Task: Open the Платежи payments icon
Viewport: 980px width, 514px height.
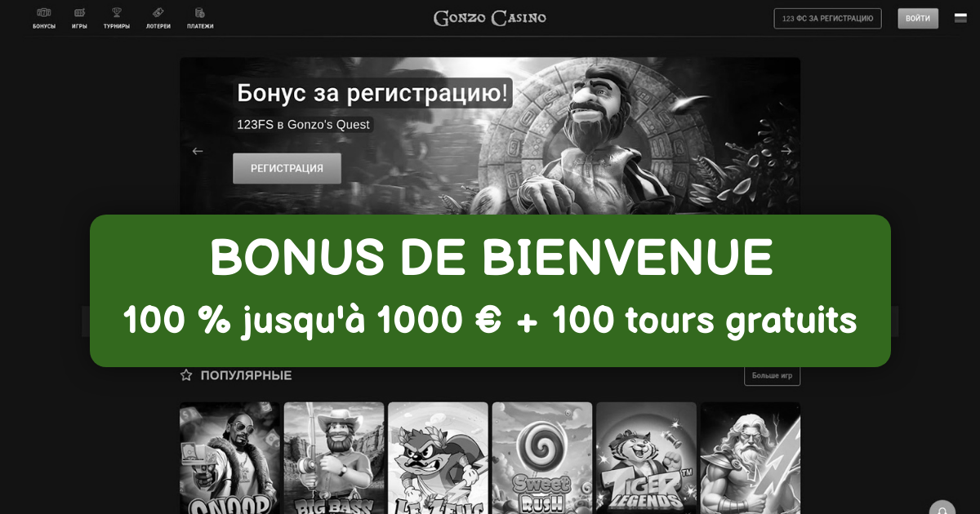Action: point(200,13)
